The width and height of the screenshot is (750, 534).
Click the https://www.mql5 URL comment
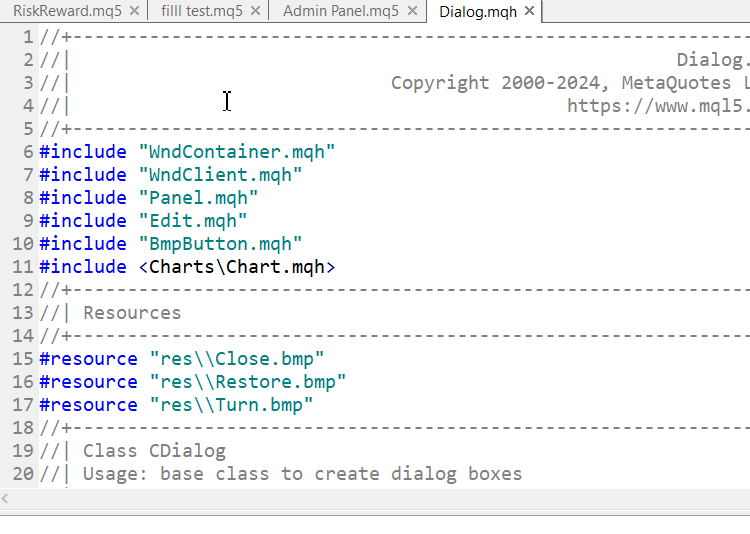point(658,106)
